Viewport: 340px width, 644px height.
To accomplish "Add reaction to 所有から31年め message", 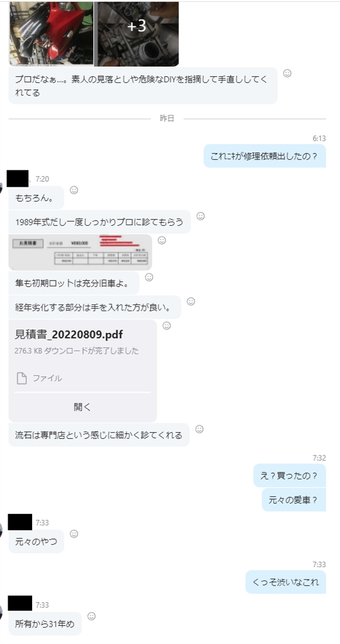I will (92, 616).
